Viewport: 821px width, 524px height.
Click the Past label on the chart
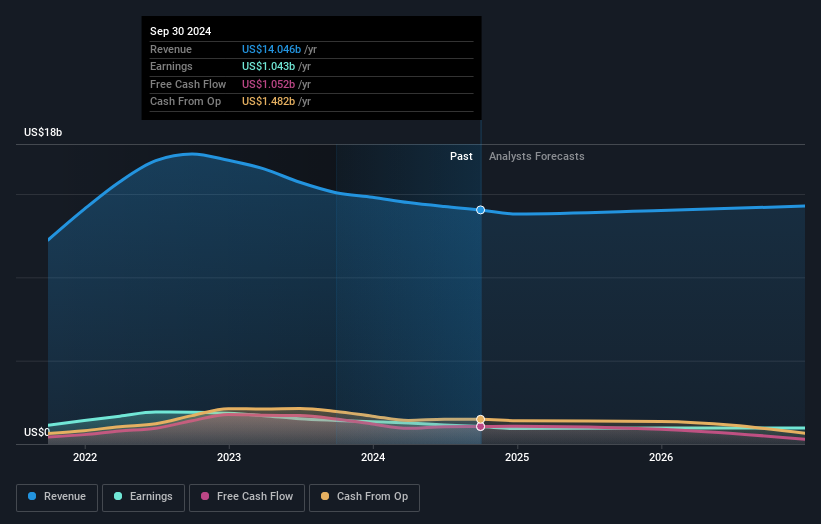(461, 157)
